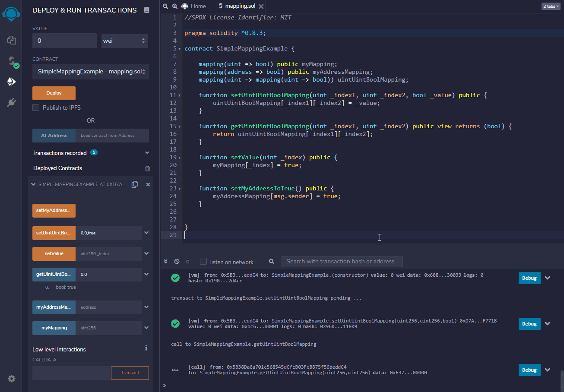Copy deployed contract address icon
Image resolution: width=564 pixels, height=392 pixels.
pos(135,184)
